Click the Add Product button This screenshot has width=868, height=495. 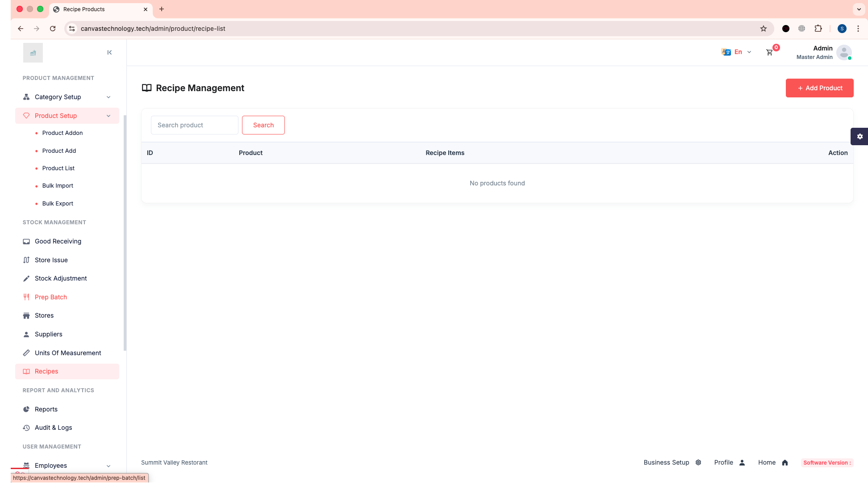(x=819, y=88)
